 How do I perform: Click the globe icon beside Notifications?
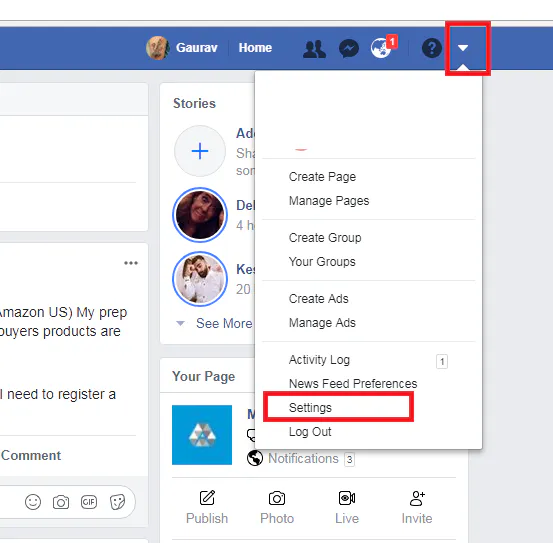(x=255, y=458)
